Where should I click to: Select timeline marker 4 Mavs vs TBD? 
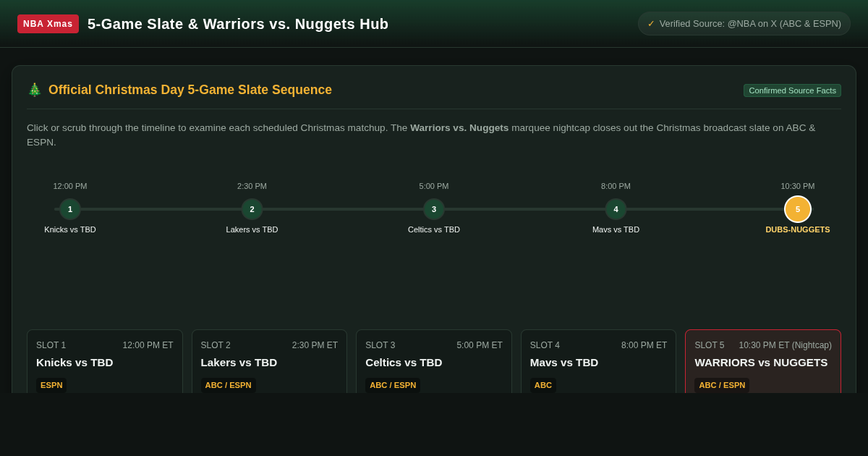coord(616,209)
